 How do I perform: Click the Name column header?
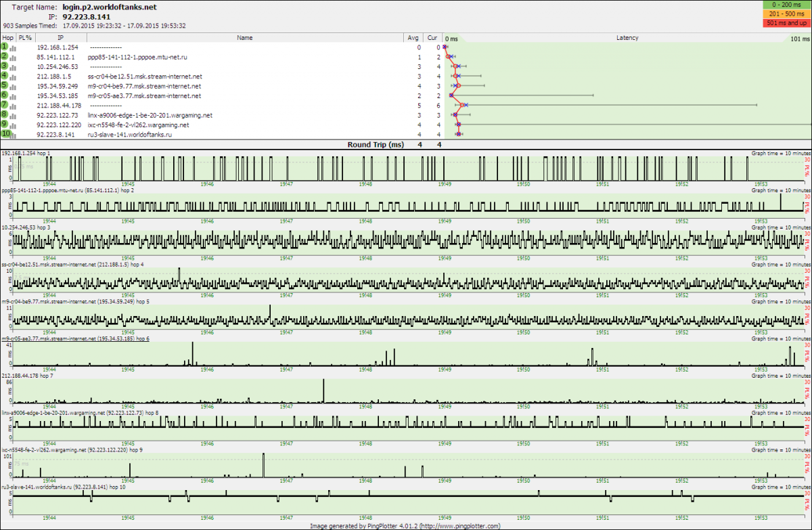[x=244, y=38]
